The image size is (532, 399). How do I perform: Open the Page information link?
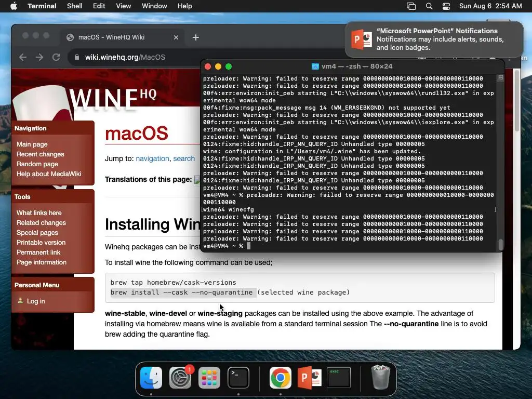tap(42, 262)
